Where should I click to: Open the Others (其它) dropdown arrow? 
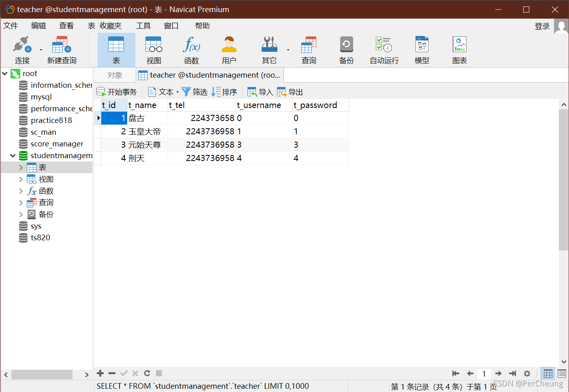[x=288, y=50]
